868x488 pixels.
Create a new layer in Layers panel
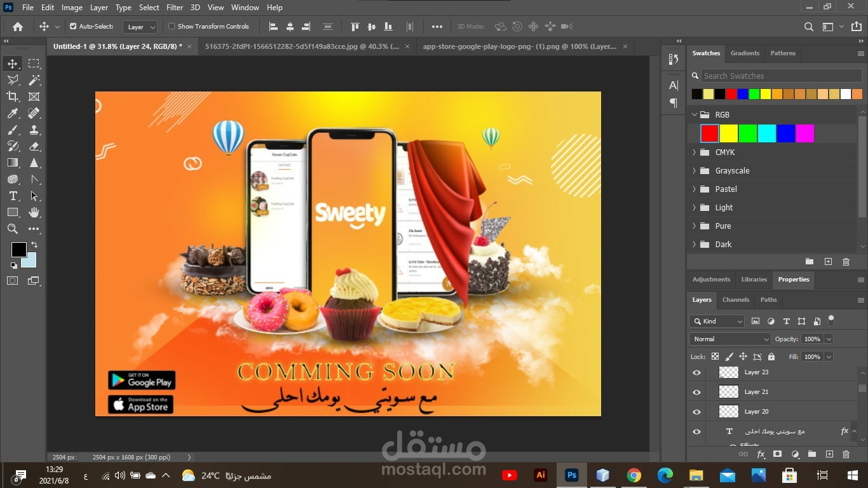point(829,454)
